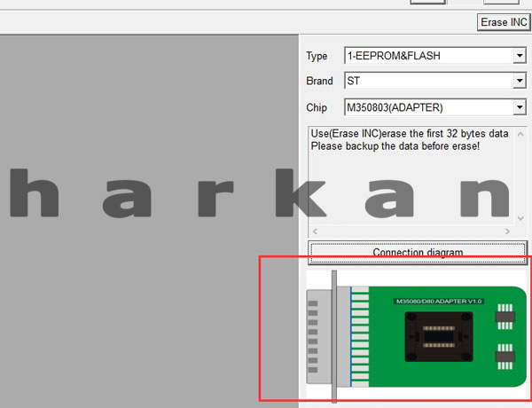Click the lower small IC on adapter board

[505, 357]
